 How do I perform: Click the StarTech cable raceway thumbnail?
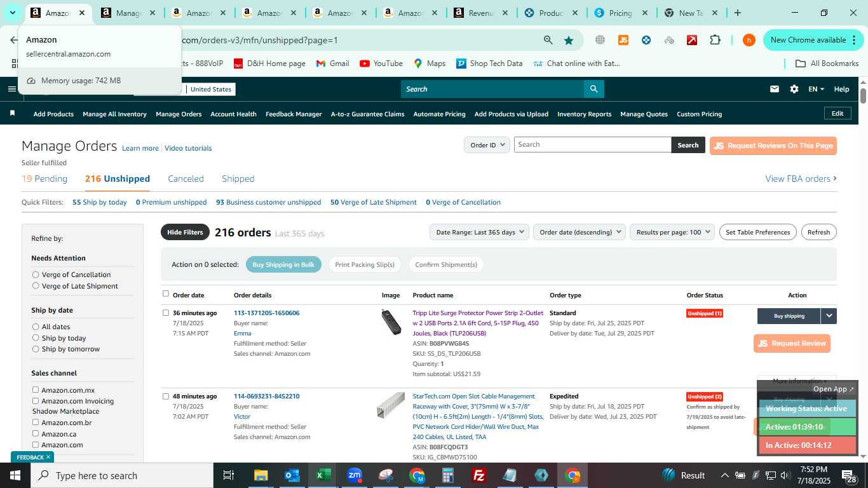click(391, 405)
